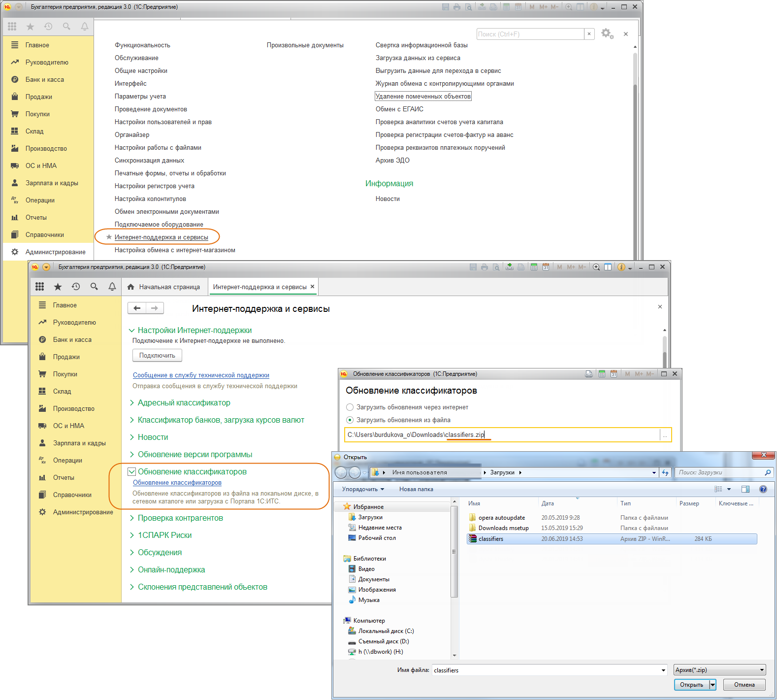Open notifications bell icon in front window toolbar
The image size is (777, 700).
coord(112,287)
